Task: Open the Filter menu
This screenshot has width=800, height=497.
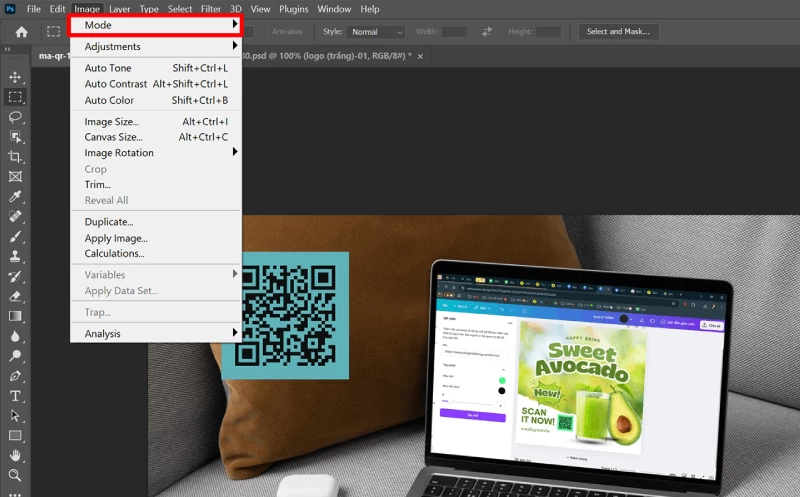Action: (x=211, y=9)
